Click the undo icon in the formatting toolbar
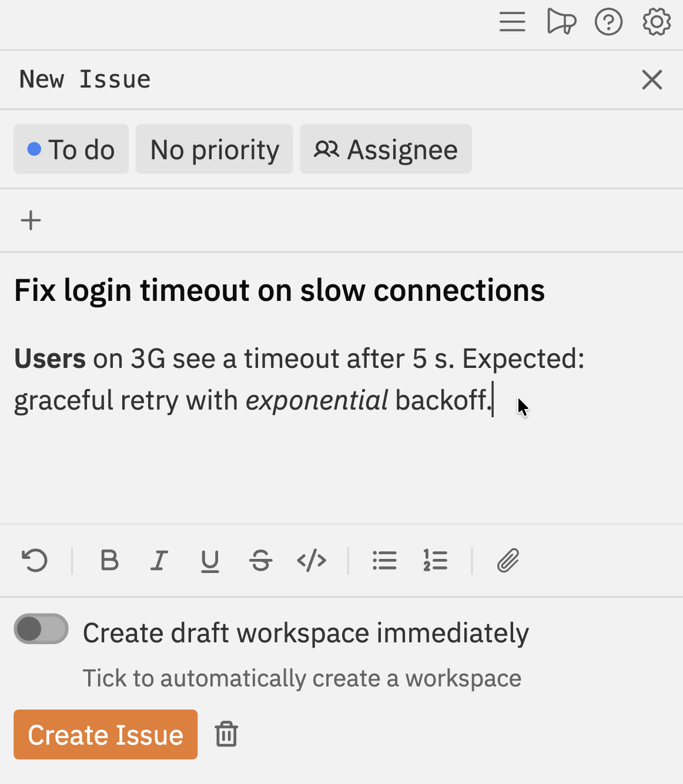Image resolution: width=683 pixels, height=784 pixels. pyautogui.click(x=34, y=560)
